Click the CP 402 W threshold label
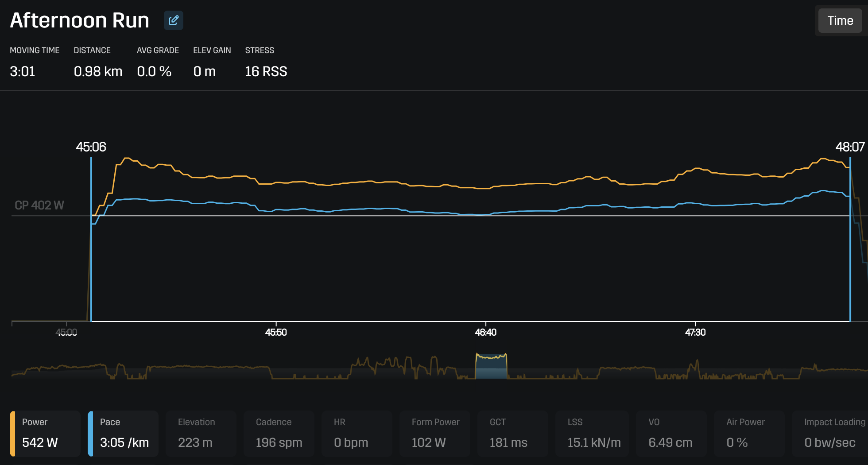868x465 pixels. click(x=39, y=205)
